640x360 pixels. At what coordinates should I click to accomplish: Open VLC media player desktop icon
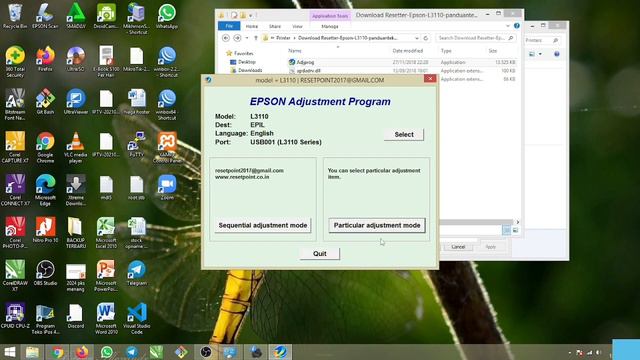[x=76, y=147]
